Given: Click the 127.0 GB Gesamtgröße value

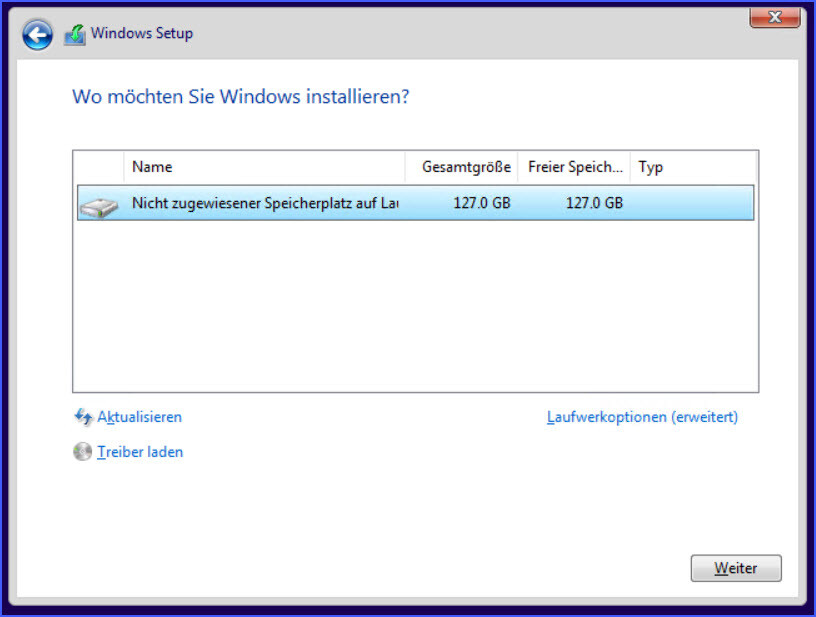Looking at the screenshot, I should [482, 203].
